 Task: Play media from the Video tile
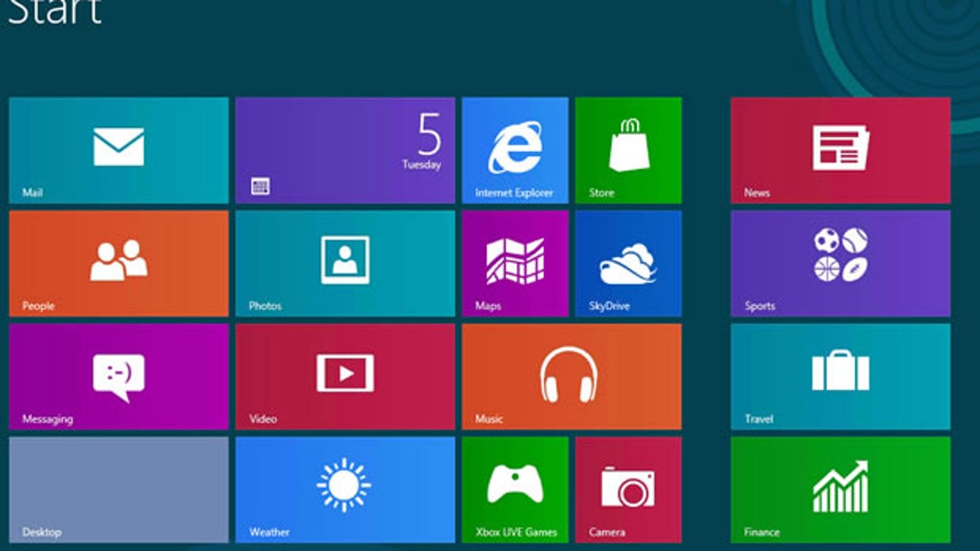[345, 376]
